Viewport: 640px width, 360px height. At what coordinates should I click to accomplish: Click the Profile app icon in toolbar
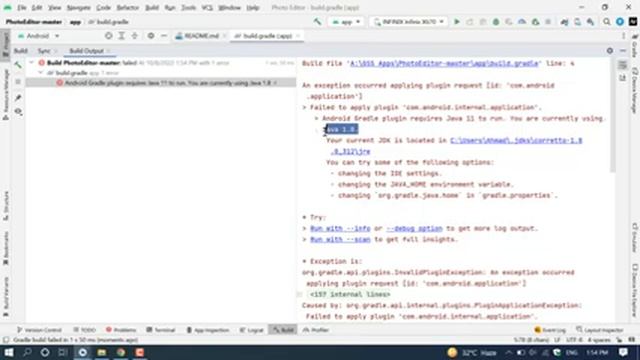[522, 22]
